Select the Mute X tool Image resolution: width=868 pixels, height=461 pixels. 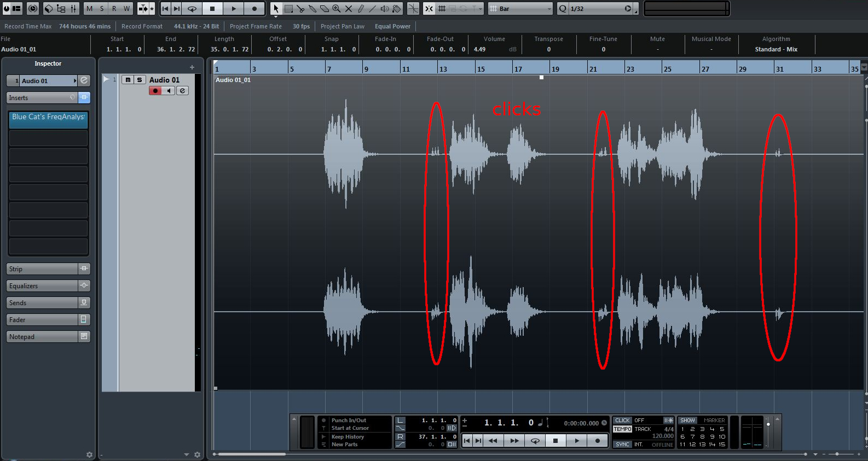click(349, 9)
